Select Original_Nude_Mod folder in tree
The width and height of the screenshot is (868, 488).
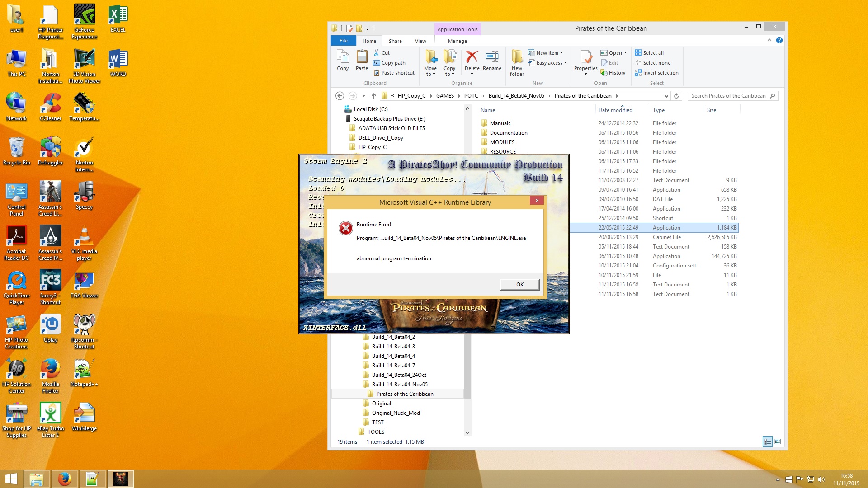tap(396, 413)
